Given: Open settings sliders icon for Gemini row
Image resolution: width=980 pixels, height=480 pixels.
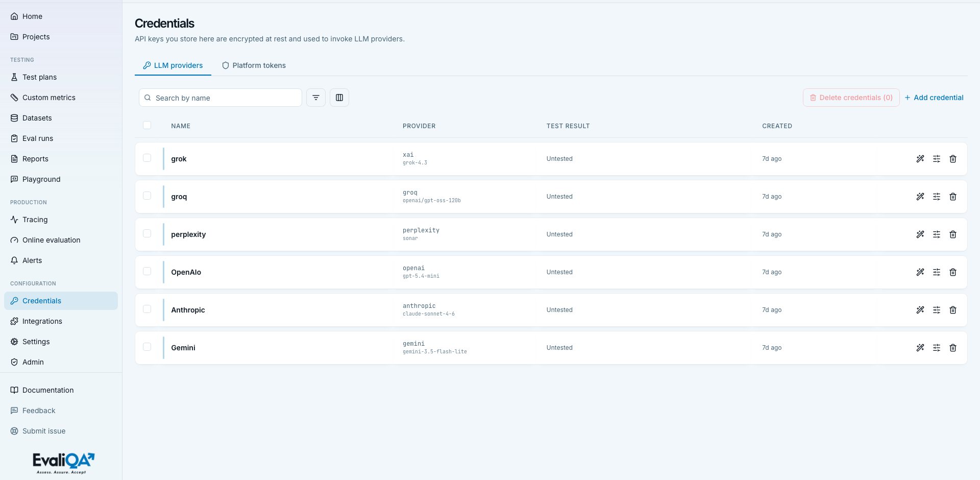Looking at the screenshot, I should 937,348.
